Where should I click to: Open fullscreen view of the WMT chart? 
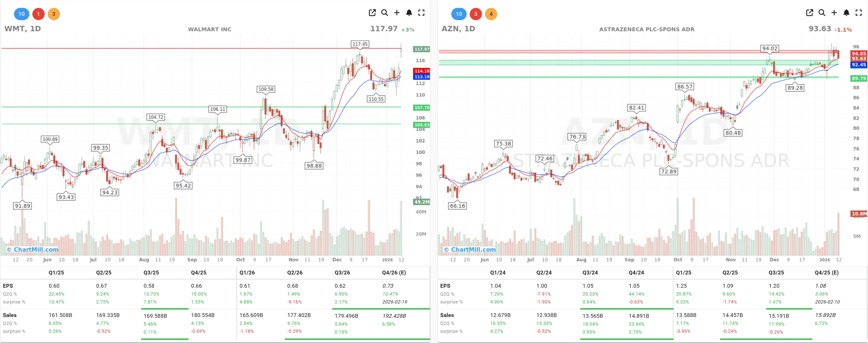421,12
